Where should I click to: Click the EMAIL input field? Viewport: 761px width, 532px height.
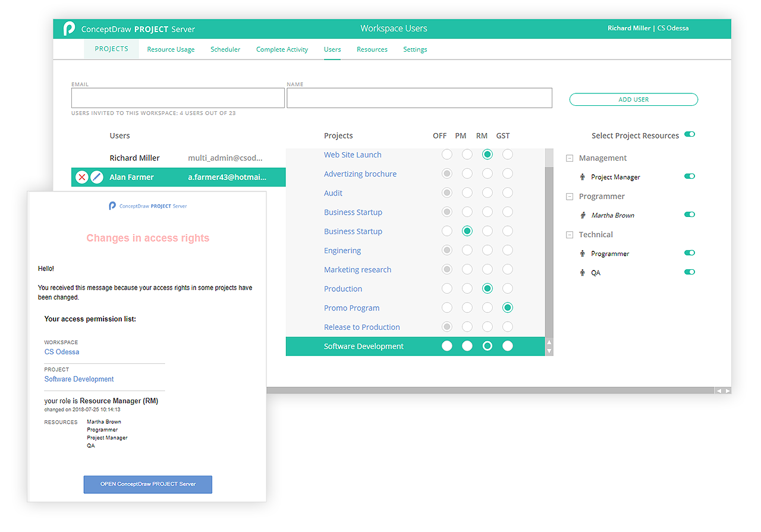178,98
